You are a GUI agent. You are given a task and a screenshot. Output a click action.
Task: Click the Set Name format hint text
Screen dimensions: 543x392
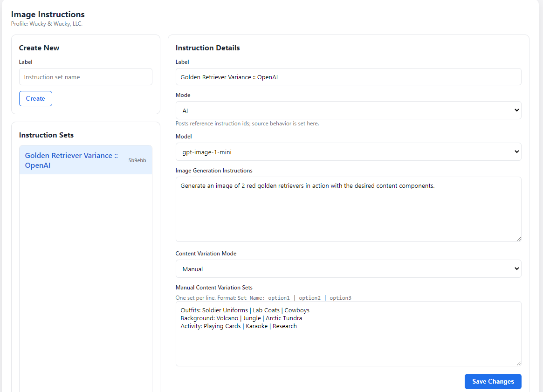point(263,298)
